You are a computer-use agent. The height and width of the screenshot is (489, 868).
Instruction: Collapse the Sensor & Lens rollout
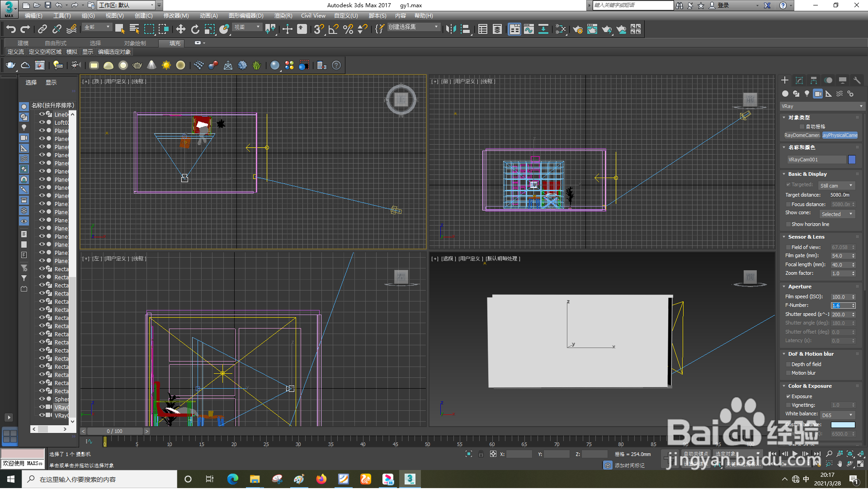pos(806,237)
